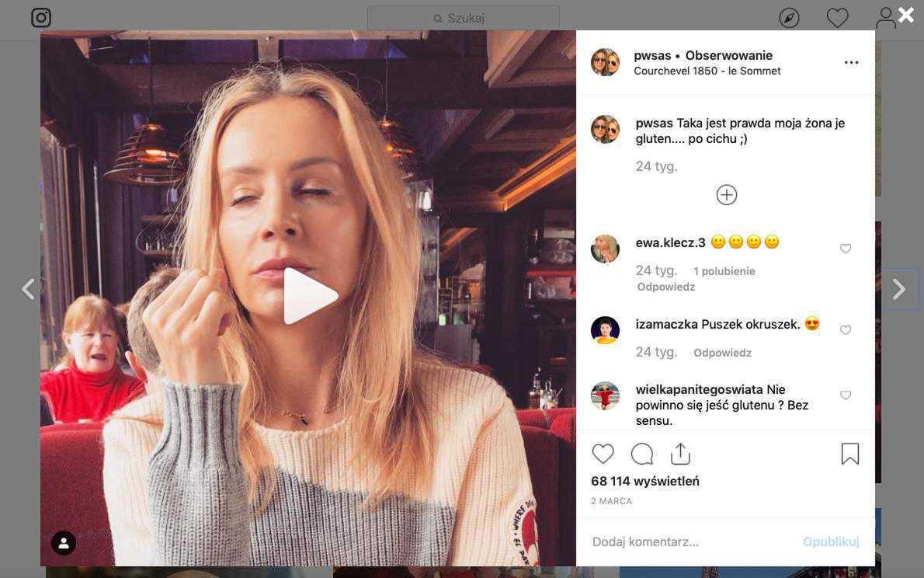The height and width of the screenshot is (578, 924).
Task: Open location Courchevel 1850 - le Sommet
Action: 707,71
